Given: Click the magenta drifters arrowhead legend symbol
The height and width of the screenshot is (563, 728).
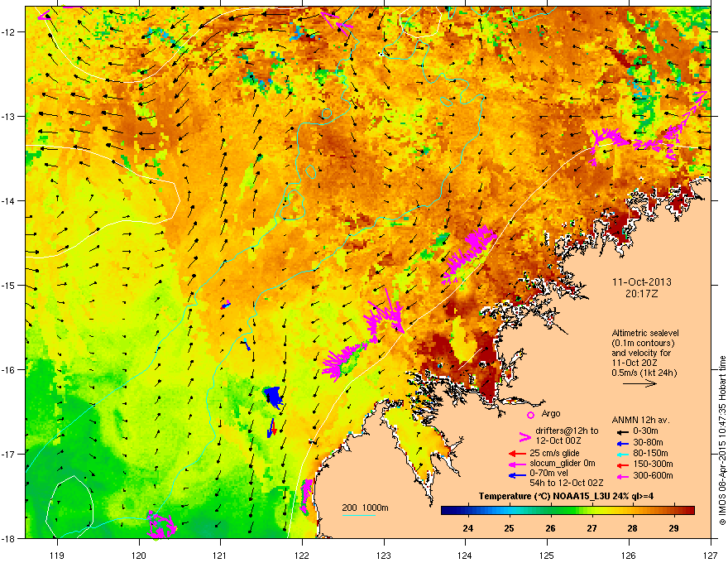Looking at the screenshot, I should [525, 437].
